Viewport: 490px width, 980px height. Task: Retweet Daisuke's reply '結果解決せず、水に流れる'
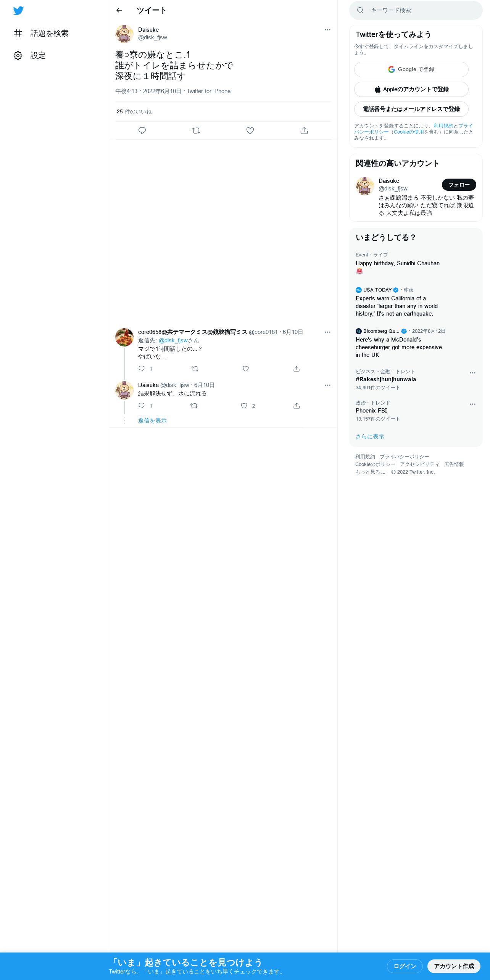click(194, 406)
